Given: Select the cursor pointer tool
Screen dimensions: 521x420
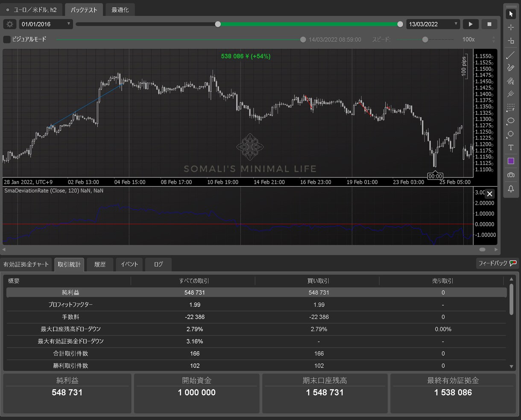Looking at the screenshot, I should 511,14.
